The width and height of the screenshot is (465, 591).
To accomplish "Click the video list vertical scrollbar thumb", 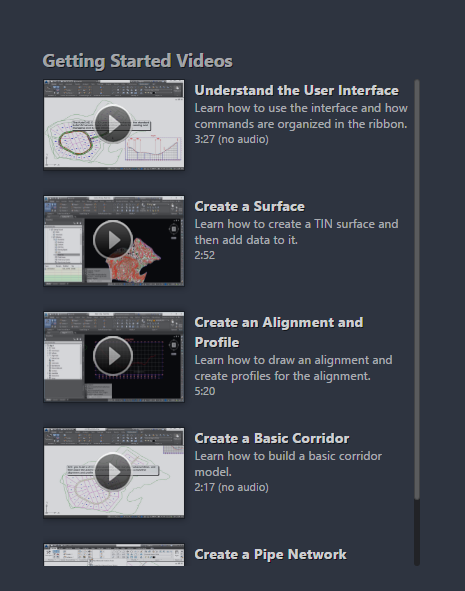I will tap(417, 289).
